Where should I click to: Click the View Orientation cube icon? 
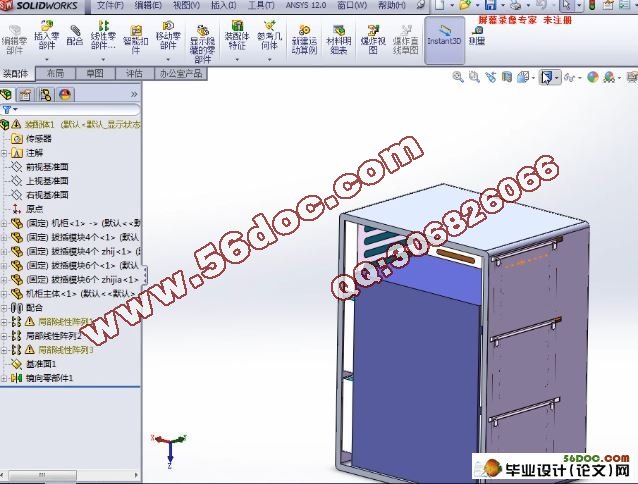(522, 77)
